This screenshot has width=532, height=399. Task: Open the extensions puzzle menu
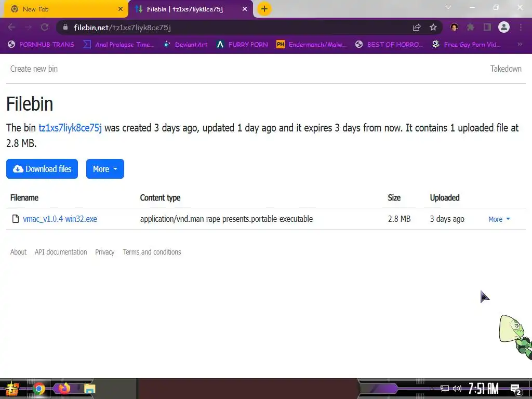pyautogui.click(x=471, y=27)
